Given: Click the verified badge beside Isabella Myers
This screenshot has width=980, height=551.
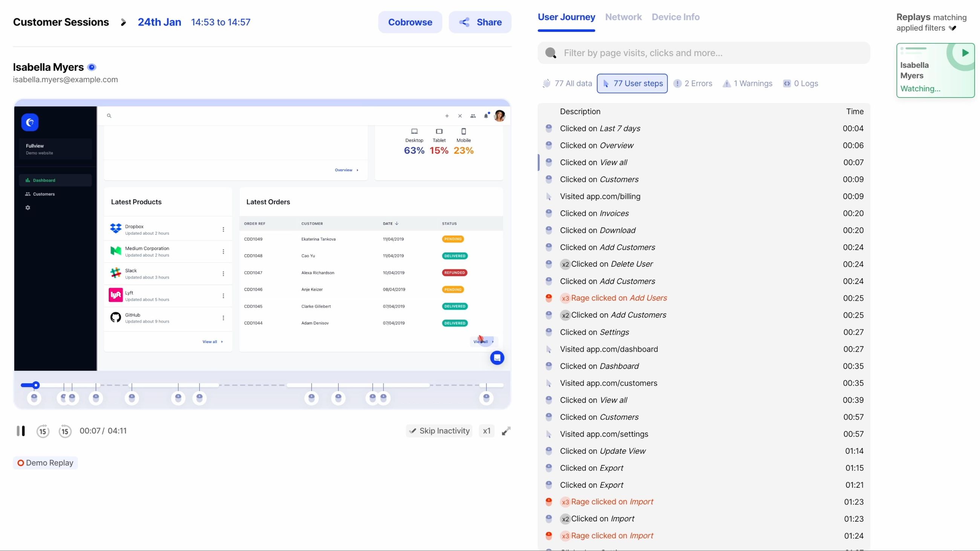Looking at the screenshot, I should tap(92, 67).
